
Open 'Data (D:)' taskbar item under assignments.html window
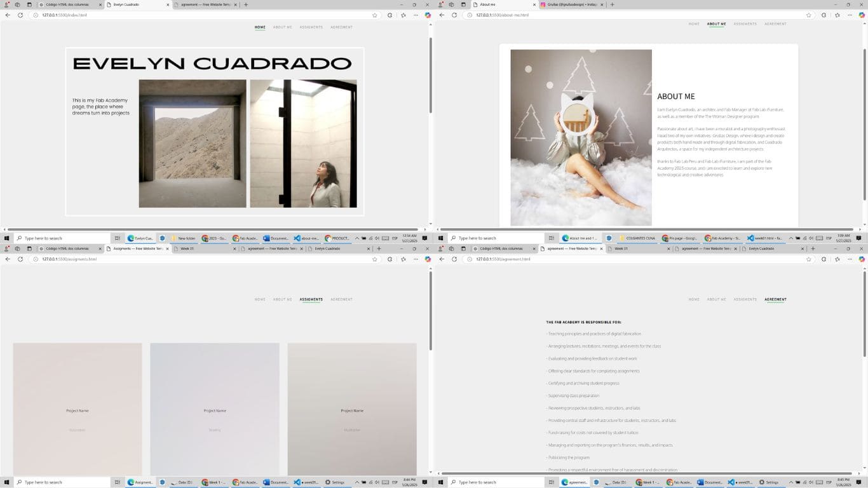point(182,482)
